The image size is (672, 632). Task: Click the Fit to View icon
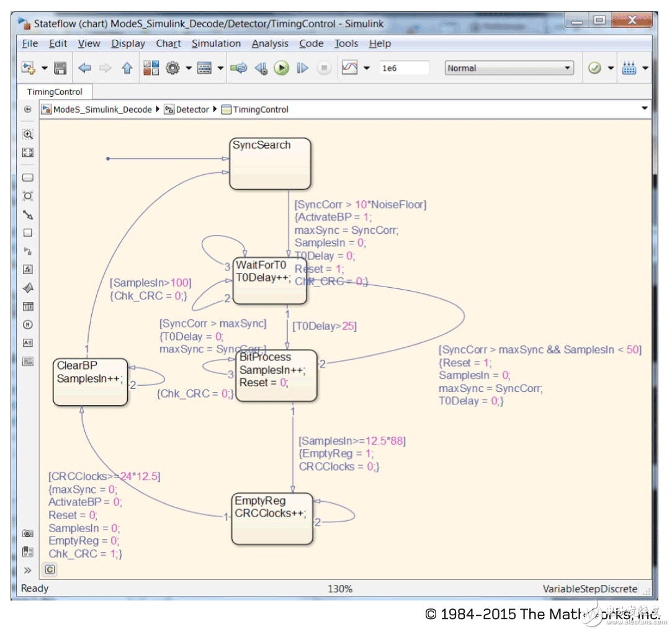[27, 153]
